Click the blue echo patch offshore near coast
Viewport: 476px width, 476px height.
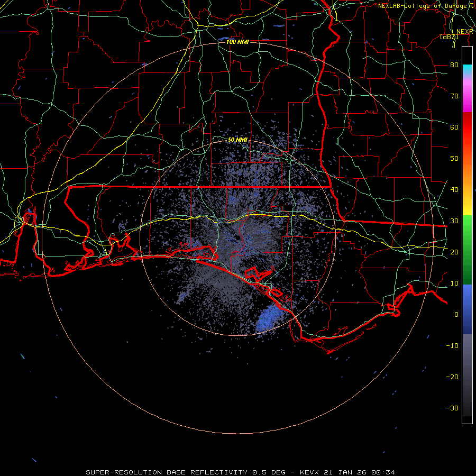[x=269, y=317]
